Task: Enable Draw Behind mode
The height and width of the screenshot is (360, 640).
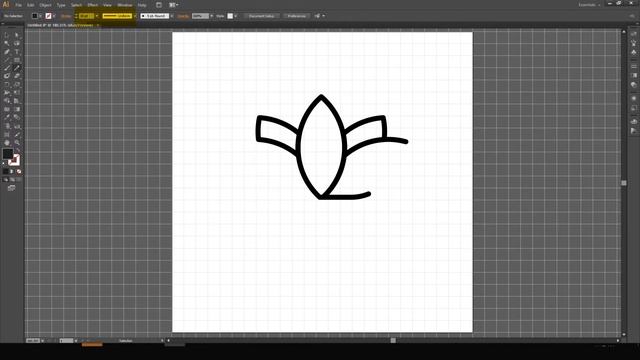Action: [12, 180]
